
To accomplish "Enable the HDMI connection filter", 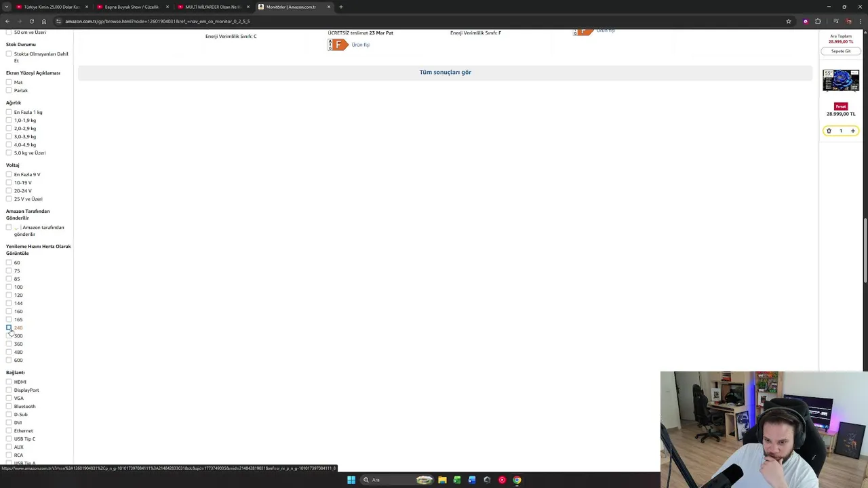I will point(9,382).
